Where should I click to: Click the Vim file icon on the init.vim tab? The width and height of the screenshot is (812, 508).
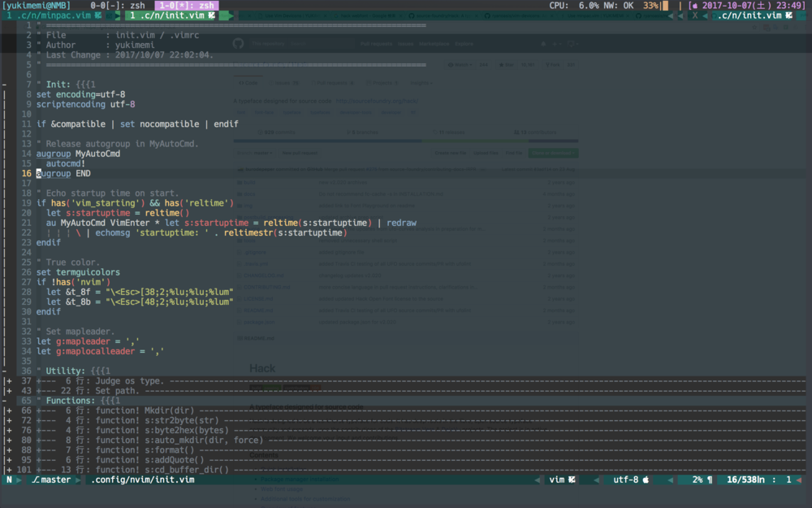(210, 15)
